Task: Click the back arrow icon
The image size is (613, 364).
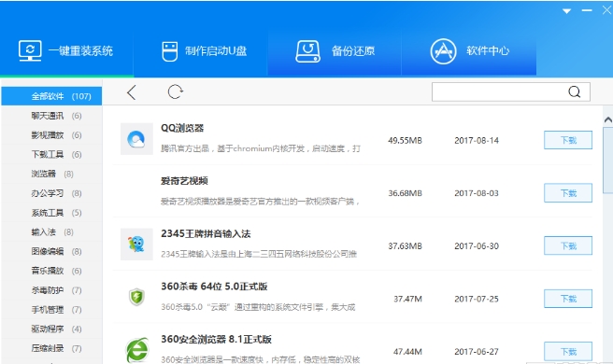Action: click(132, 92)
